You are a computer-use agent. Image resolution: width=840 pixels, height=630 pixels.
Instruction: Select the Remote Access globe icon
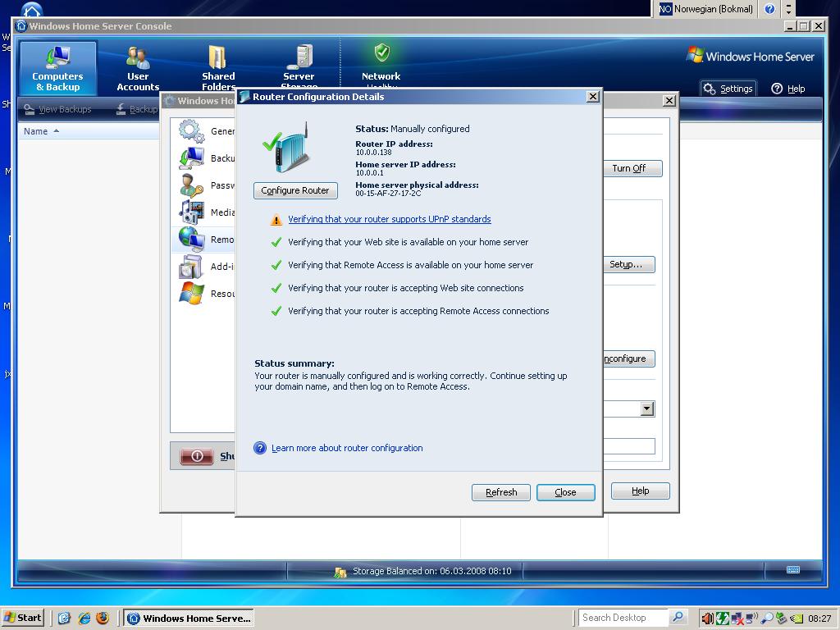191,239
